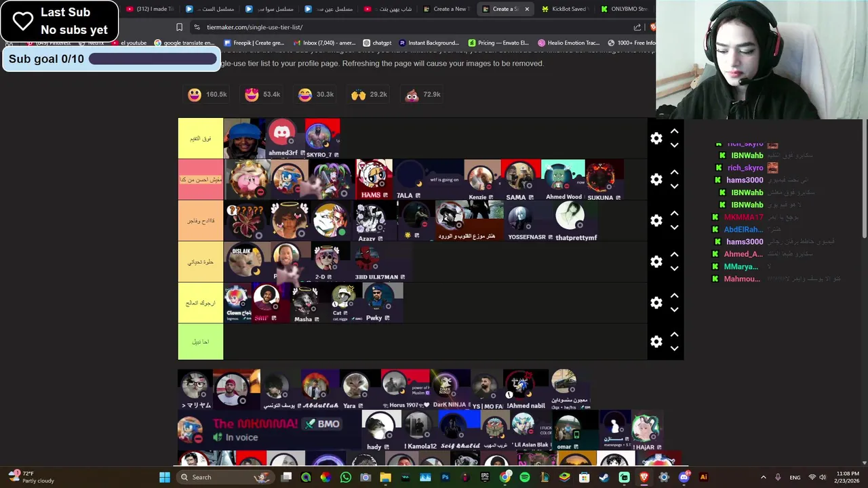Move the third tier row down
The width and height of the screenshot is (868, 488).
coord(674,228)
